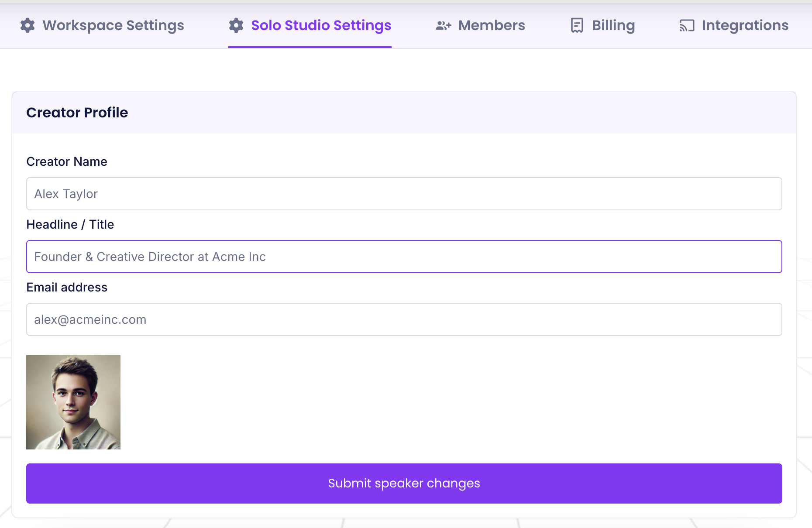Go to the Billing tab
812x528 pixels.
point(602,25)
